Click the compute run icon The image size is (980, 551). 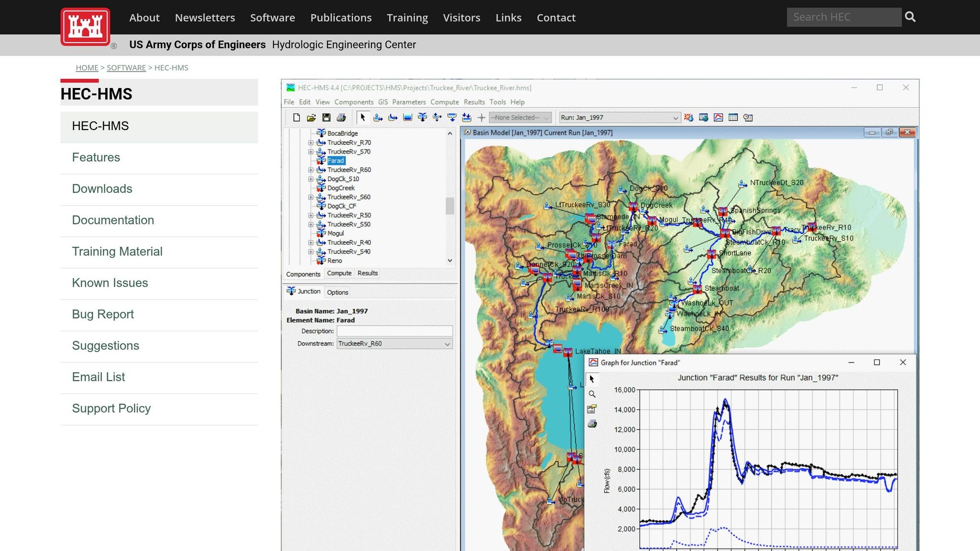(689, 118)
